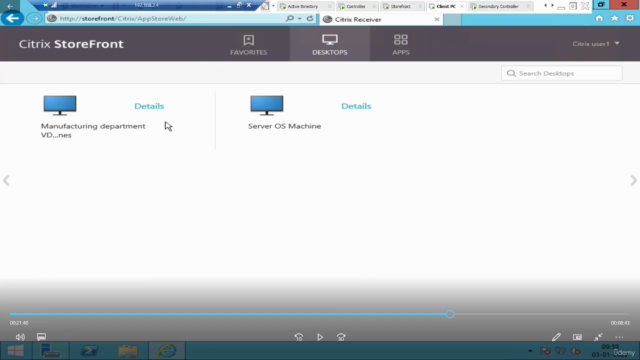This screenshot has height=360, width=640.
Task: Launch Manufacturing department desktop icon
Action: 60,106
